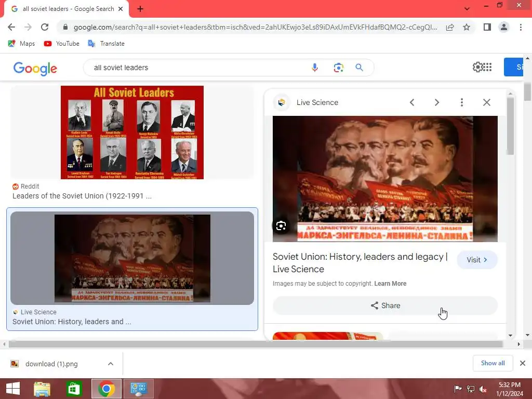Open the YouTube bookmark
The width and height of the screenshot is (532, 399).
tap(61, 44)
